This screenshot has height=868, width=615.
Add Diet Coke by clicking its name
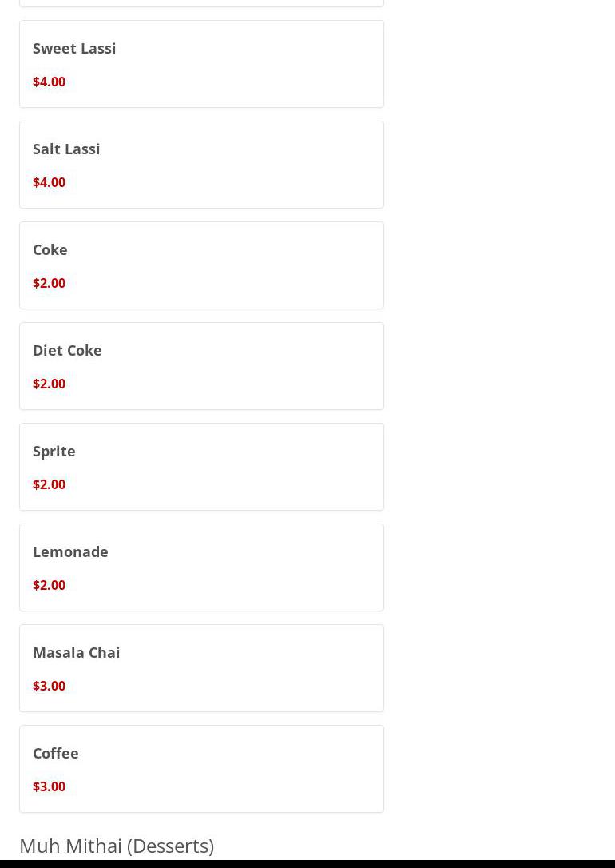tap(67, 350)
